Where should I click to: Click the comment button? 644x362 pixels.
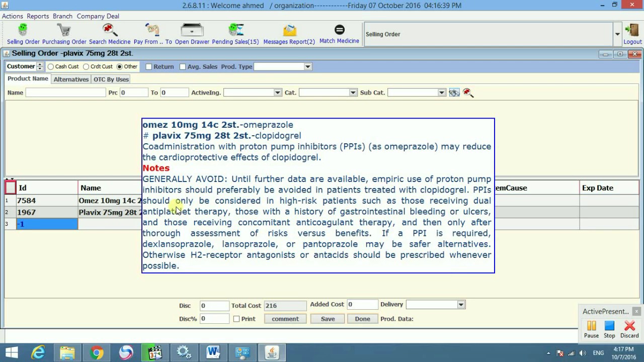pyautogui.click(x=285, y=319)
